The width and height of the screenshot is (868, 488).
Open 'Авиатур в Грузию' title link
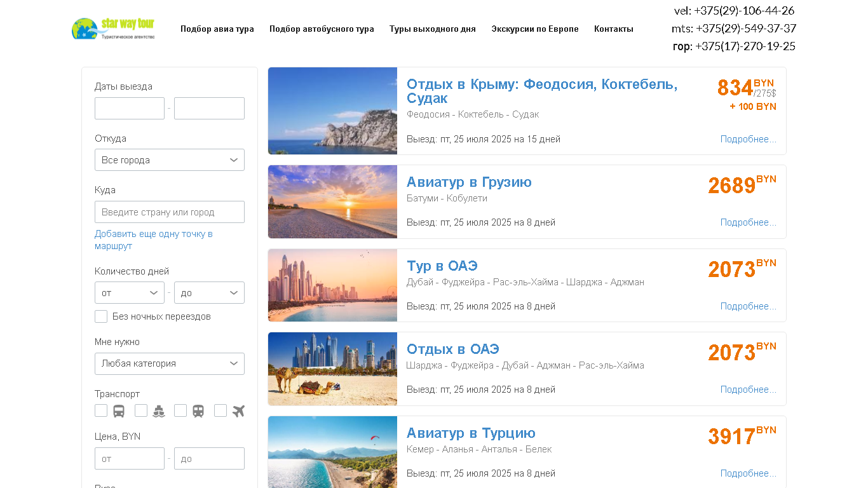[469, 182]
